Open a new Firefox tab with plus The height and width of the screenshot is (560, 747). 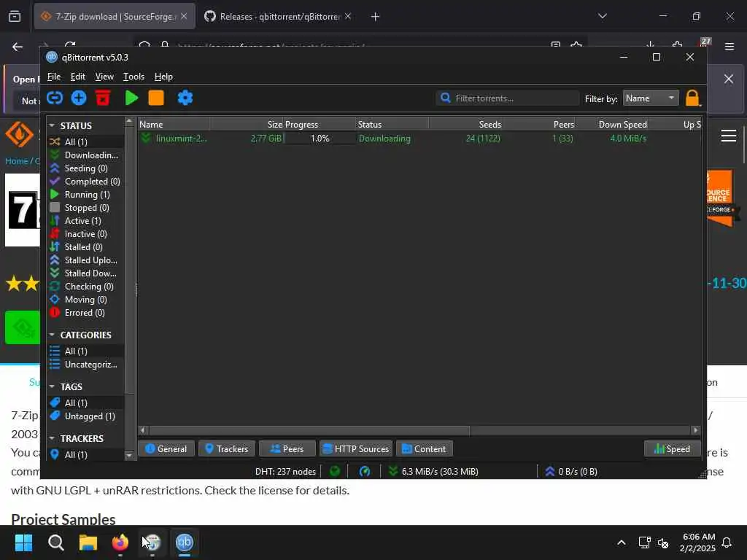point(375,17)
